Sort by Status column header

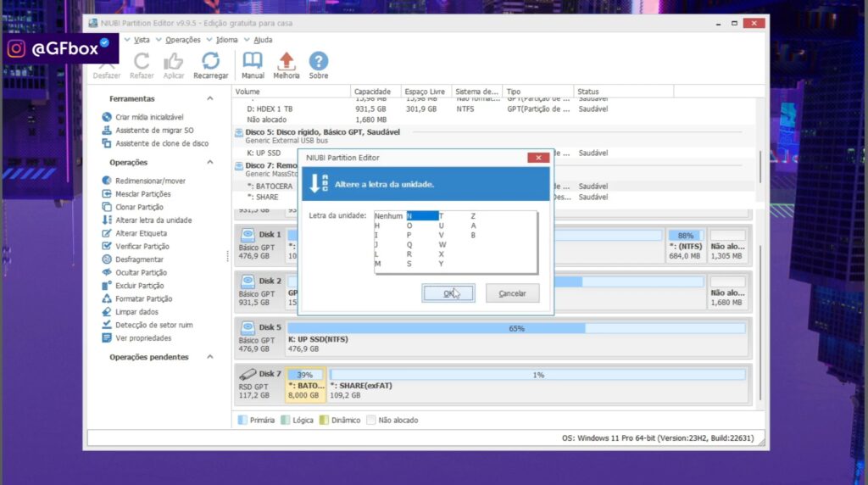tap(623, 92)
